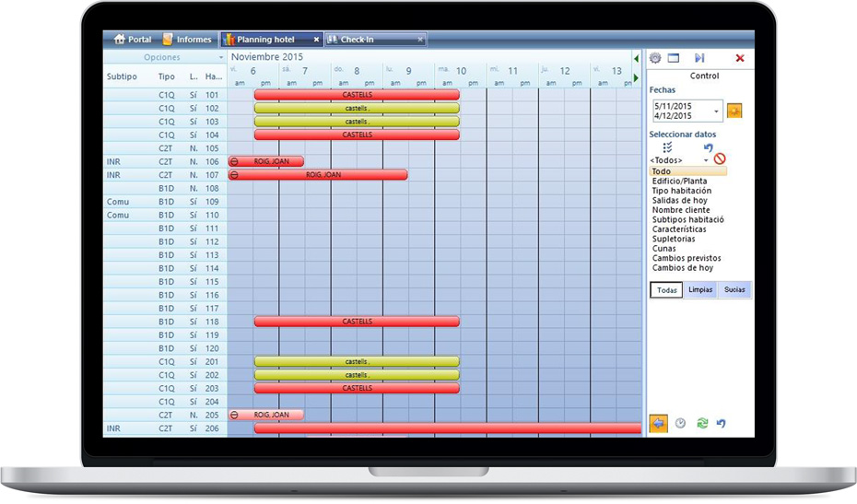
Task: Switch to the Check-In tab
Action: click(375, 40)
